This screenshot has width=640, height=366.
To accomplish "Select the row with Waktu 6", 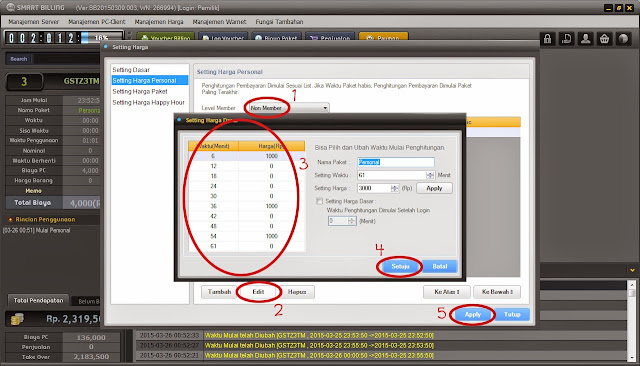I will point(246,156).
